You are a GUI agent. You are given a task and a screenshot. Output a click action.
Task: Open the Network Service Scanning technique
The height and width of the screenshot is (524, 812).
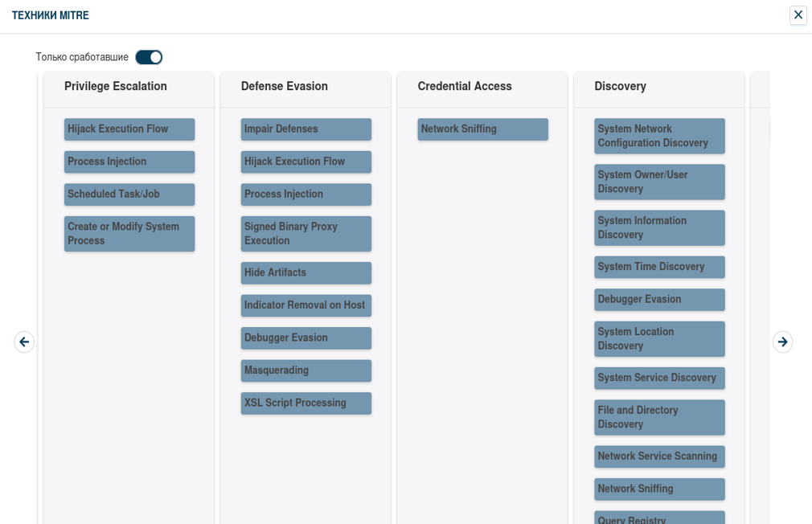(x=659, y=456)
